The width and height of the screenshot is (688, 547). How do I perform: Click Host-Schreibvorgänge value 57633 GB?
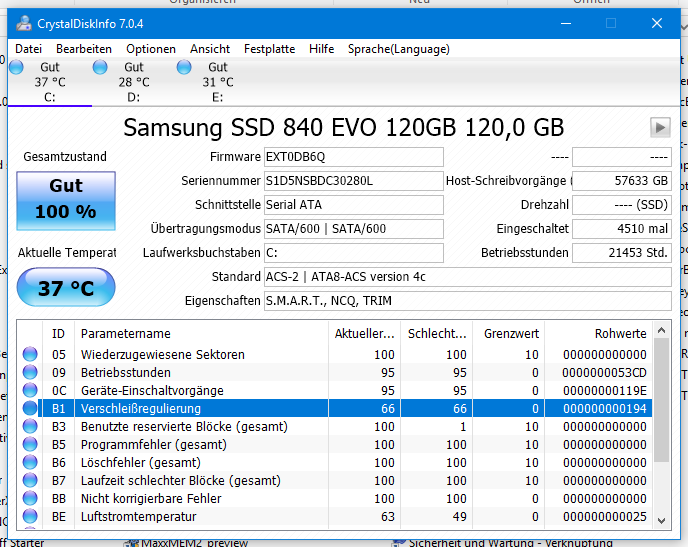[622, 181]
